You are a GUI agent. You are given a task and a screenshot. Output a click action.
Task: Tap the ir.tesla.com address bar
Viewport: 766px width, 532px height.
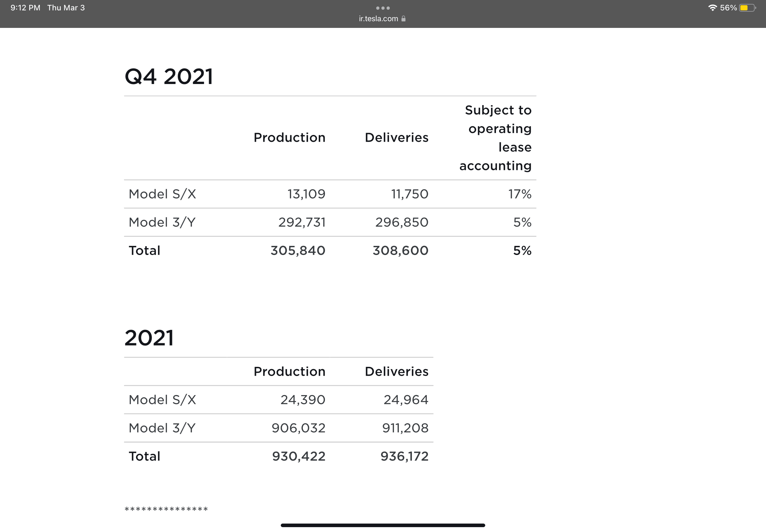coord(382,19)
